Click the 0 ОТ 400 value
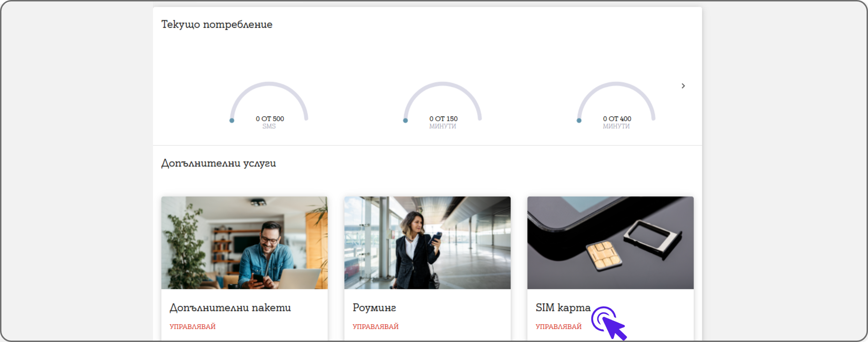The height and width of the screenshot is (342, 868). (x=617, y=119)
